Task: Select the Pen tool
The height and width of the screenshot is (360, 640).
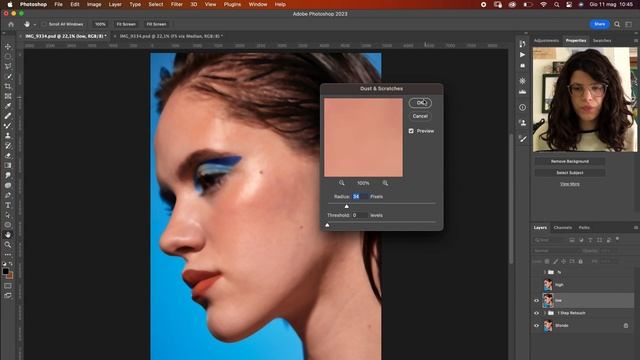Action: [8, 195]
